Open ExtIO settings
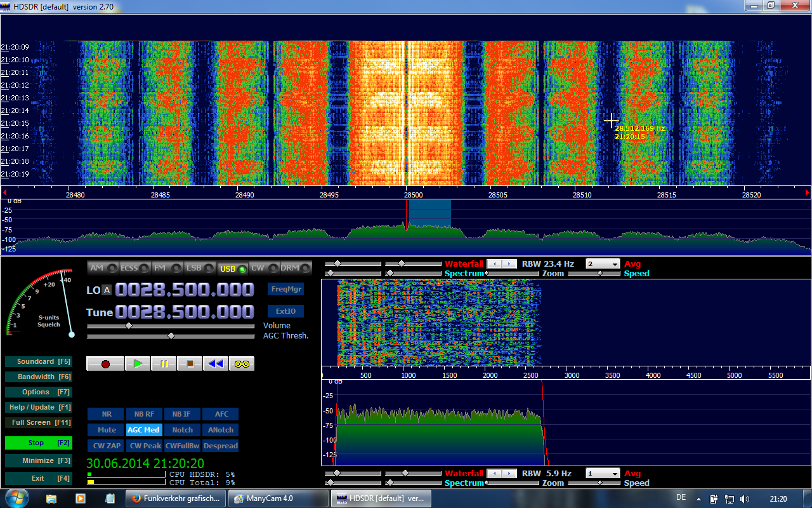Viewport: 812px width, 508px height. click(x=285, y=311)
